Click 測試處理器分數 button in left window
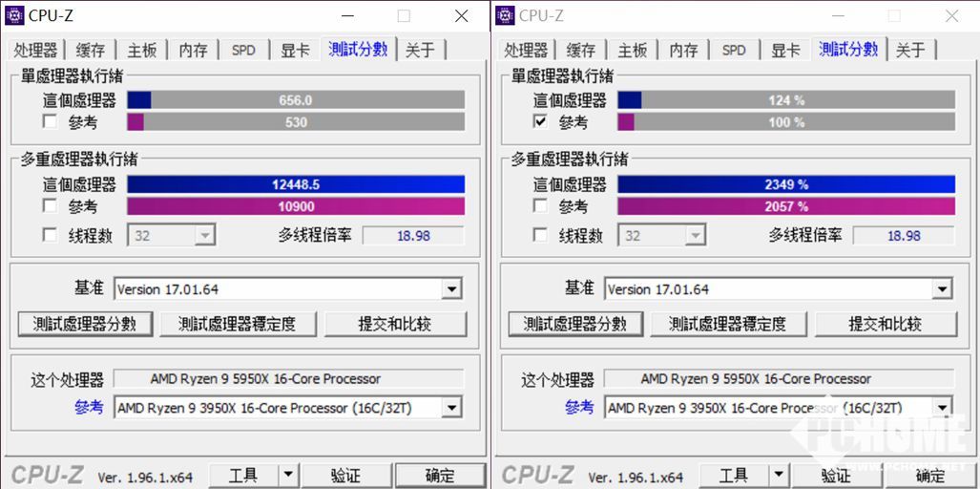 click(85, 323)
